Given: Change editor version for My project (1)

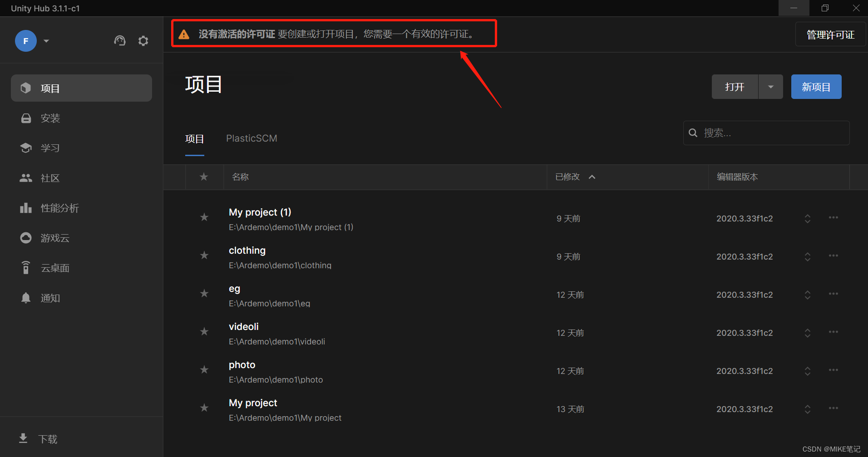Looking at the screenshot, I should click(x=808, y=219).
